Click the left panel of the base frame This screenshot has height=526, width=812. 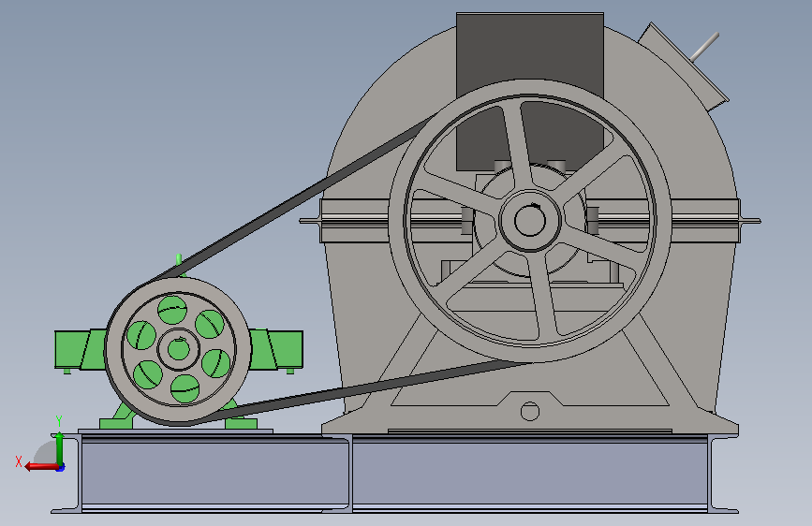[214, 474]
